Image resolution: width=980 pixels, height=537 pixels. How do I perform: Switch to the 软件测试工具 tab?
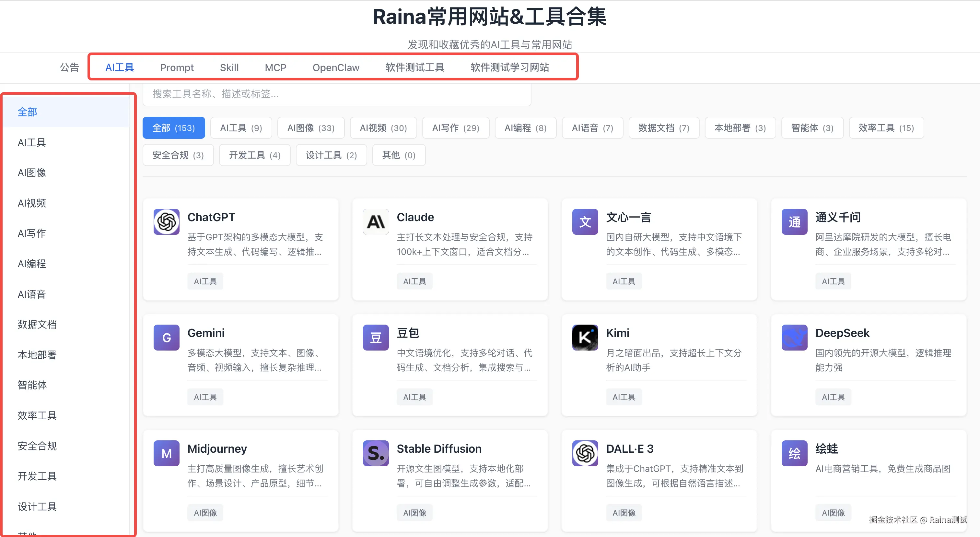414,67
